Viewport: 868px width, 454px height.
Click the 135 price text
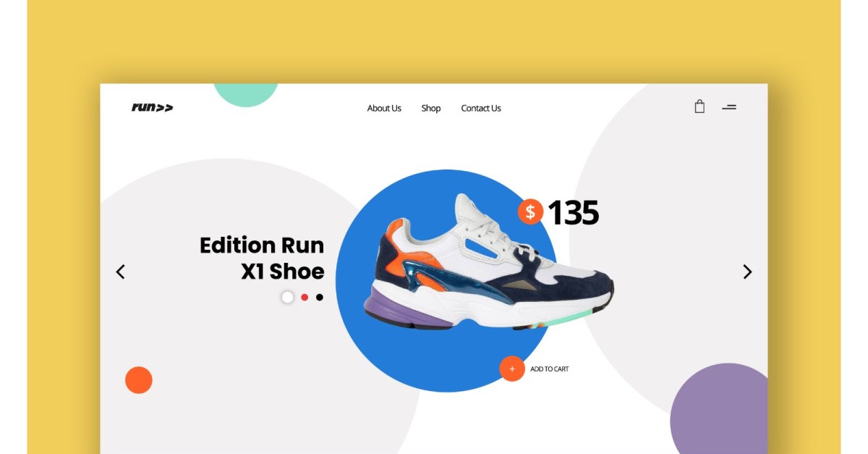[x=573, y=212]
